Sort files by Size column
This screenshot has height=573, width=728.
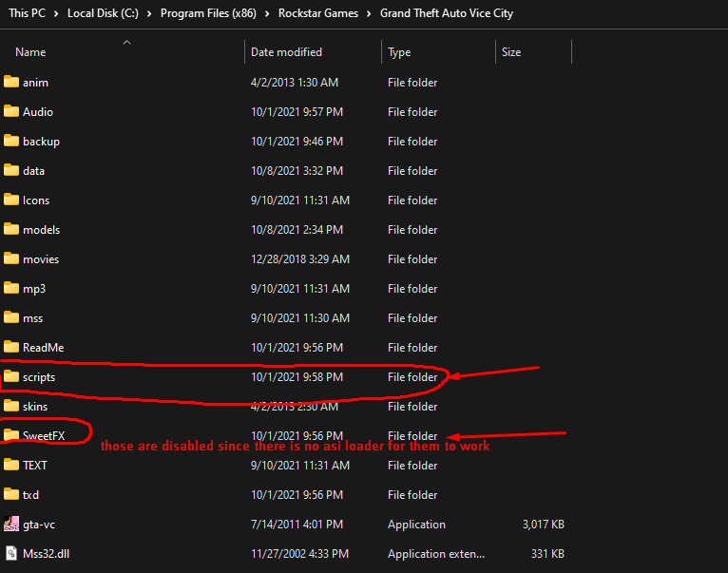click(x=511, y=52)
